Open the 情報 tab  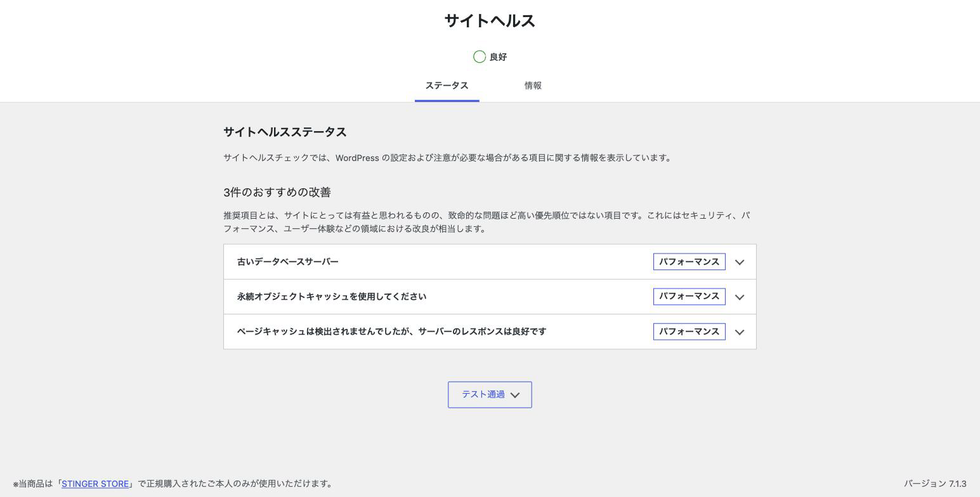533,86
